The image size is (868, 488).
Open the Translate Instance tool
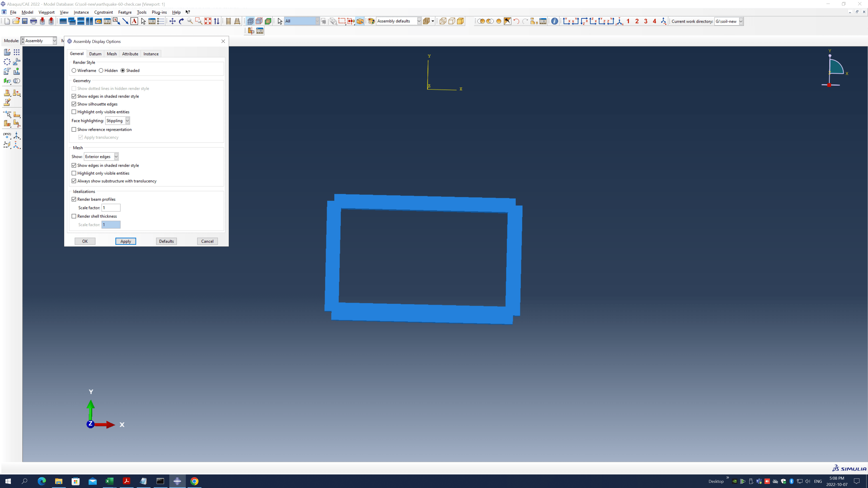(17, 62)
